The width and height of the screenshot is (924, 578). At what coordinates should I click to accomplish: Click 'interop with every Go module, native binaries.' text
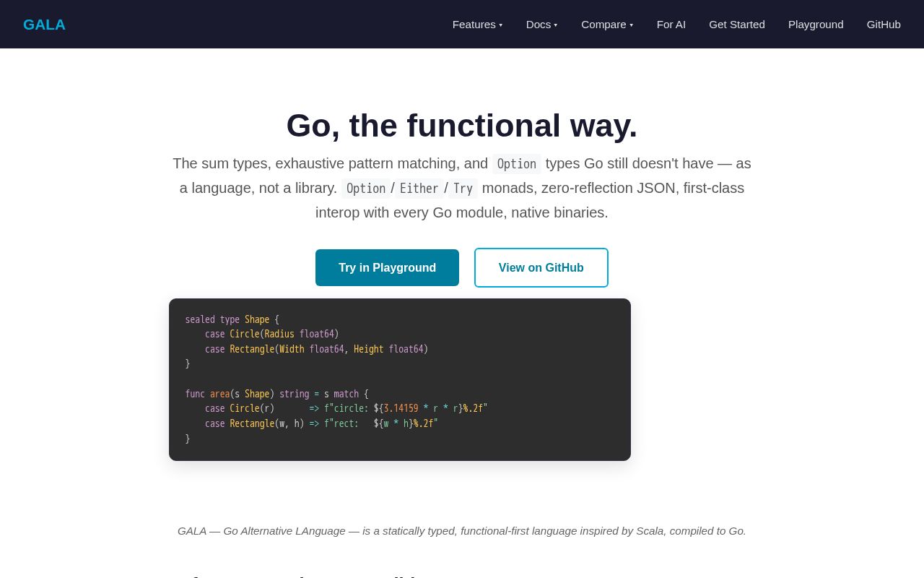coord(462,212)
